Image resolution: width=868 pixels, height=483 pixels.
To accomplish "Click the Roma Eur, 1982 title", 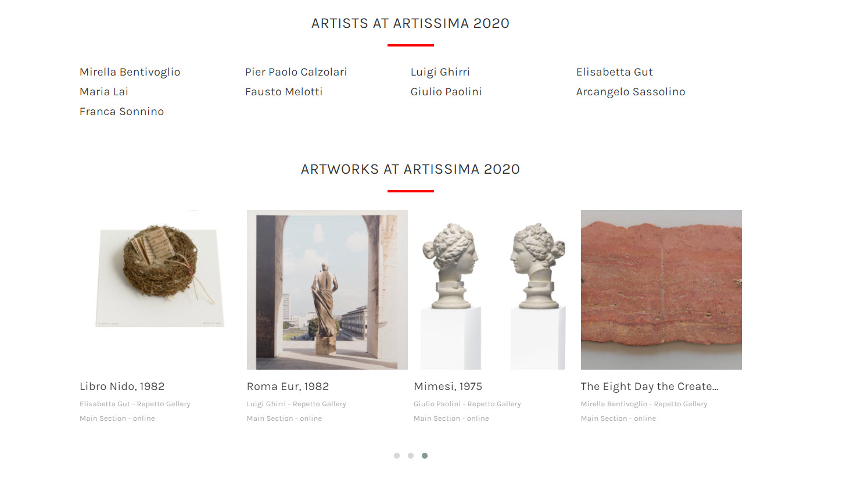I will 288,387.
